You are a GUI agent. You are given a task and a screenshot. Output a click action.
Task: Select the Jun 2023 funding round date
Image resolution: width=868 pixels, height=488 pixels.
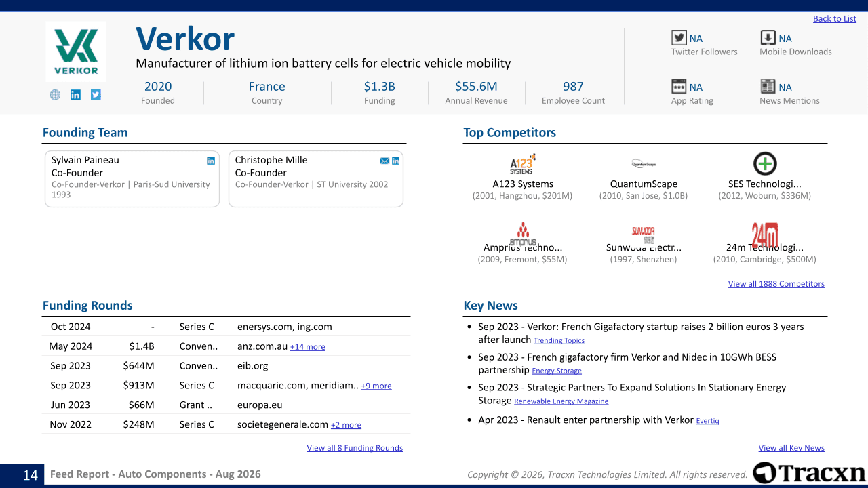[71, 405]
